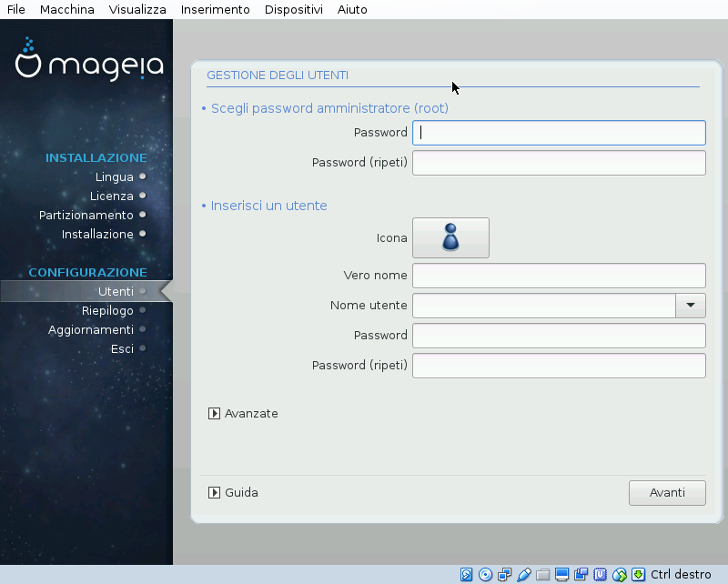Open the File menu
Screen dimensions: 728x584
[16, 9]
